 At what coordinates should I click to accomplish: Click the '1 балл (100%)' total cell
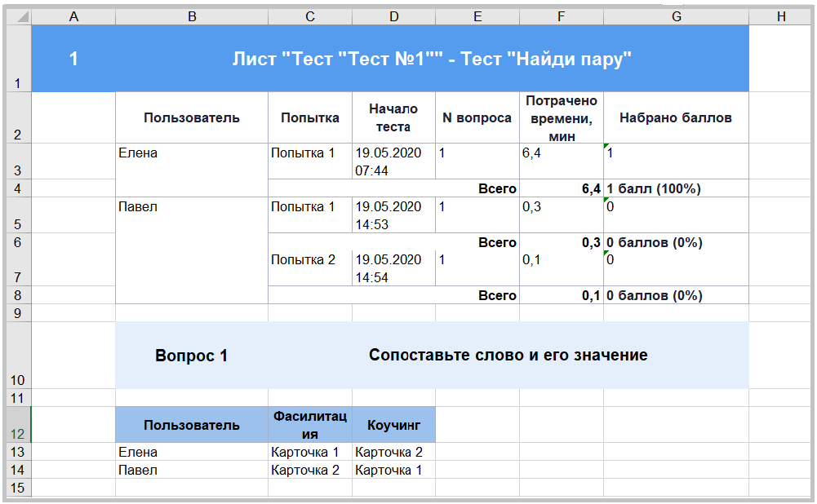[x=677, y=188]
